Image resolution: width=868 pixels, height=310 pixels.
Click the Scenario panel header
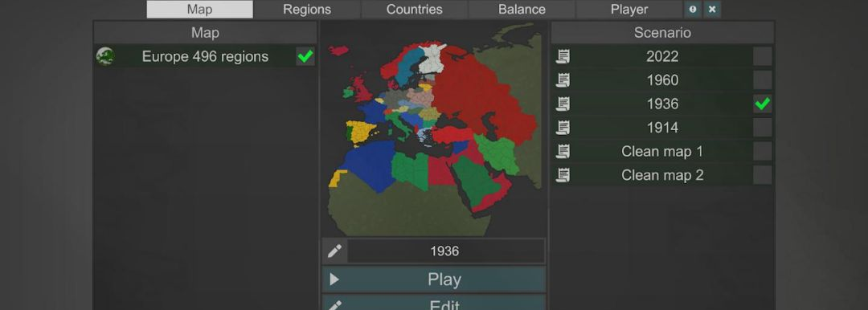tap(662, 33)
